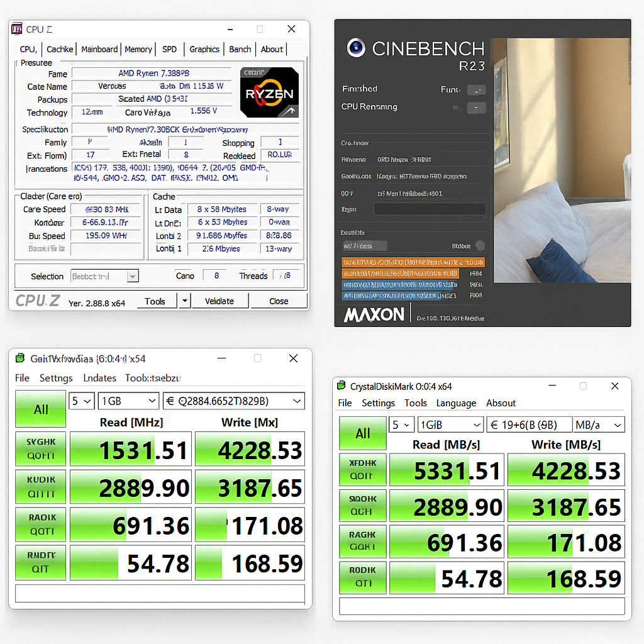The width and height of the screenshot is (644, 644).
Task: Open the 1GB size dropdown
Action: click(128, 401)
